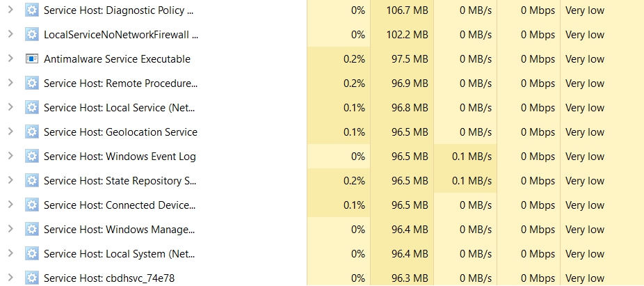Expand Service Host: Windows Manage... row
644x286 pixels.
click(10, 229)
